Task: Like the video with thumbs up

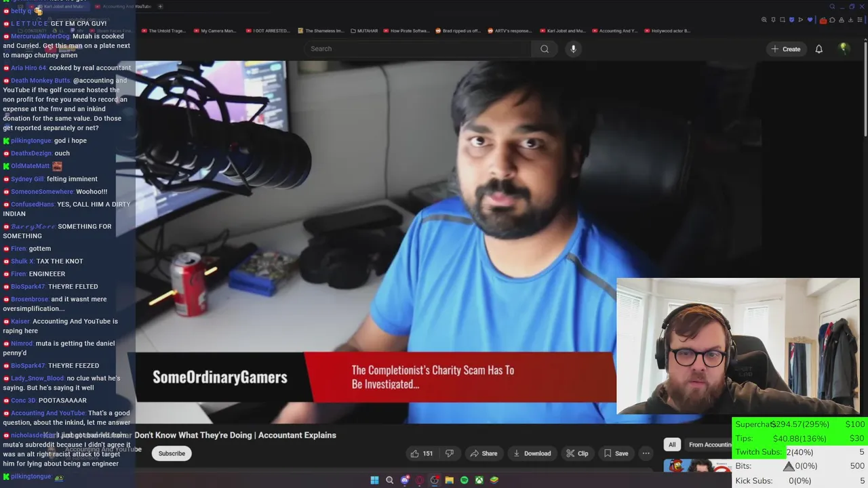Action: (x=422, y=453)
